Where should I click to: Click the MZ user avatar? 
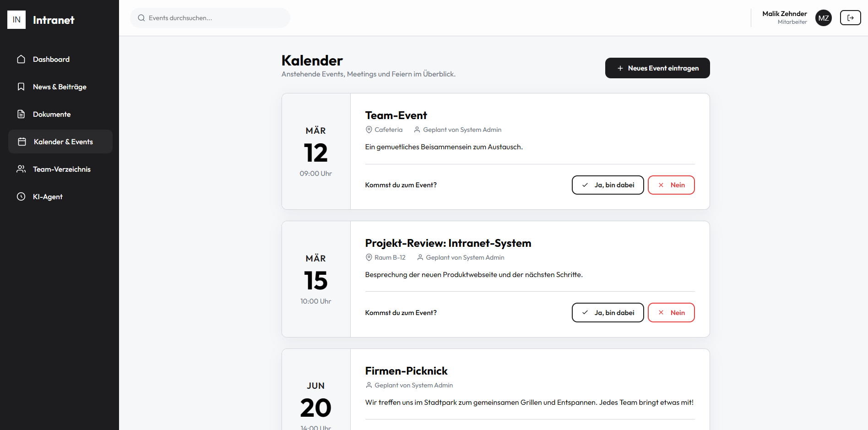[824, 18]
